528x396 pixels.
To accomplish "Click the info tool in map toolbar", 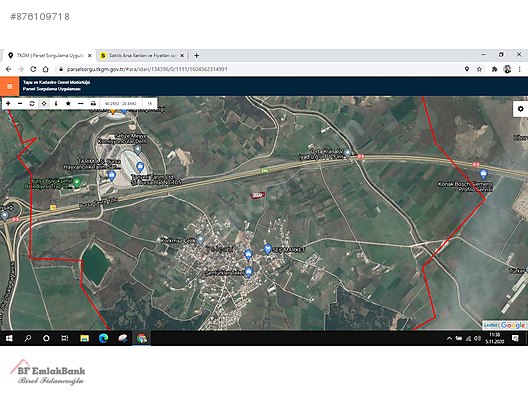I will point(56,103).
